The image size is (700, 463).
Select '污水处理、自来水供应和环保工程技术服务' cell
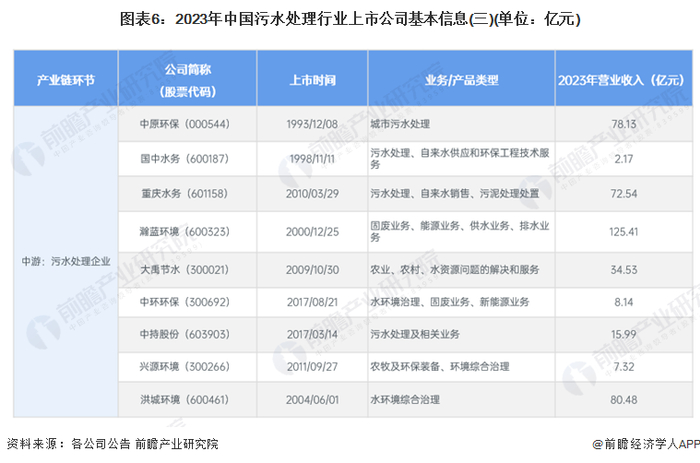460,159
